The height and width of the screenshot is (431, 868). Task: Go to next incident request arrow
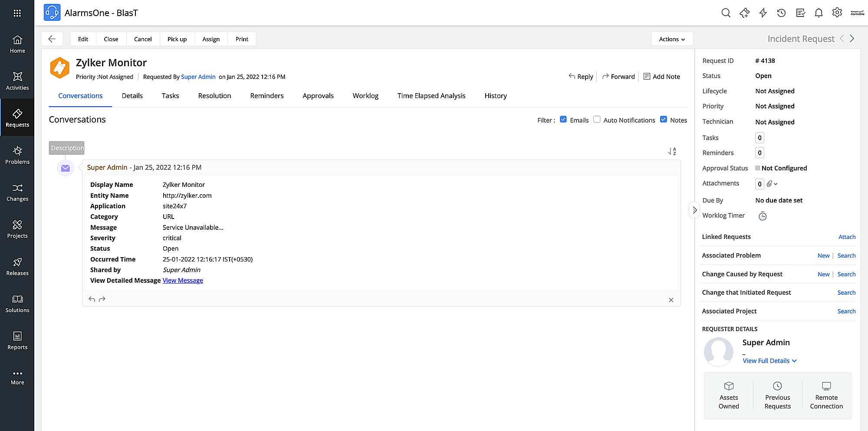[x=852, y=39]
